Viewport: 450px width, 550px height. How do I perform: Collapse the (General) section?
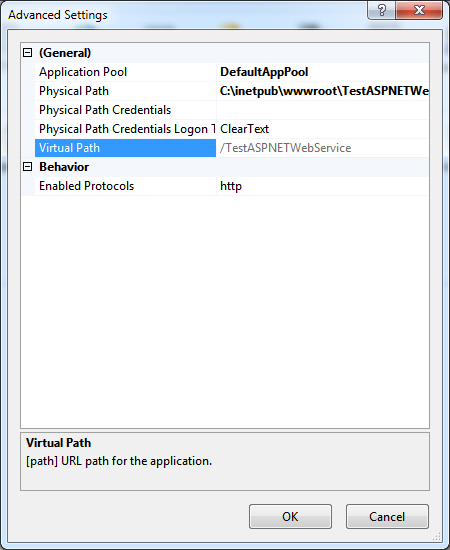tap(27, 53)
